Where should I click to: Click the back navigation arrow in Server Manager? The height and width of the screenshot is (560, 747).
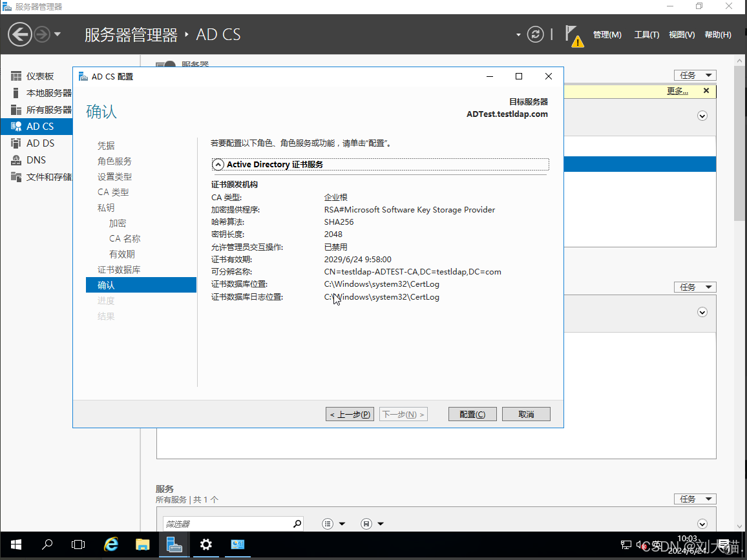tap(20, 34)
